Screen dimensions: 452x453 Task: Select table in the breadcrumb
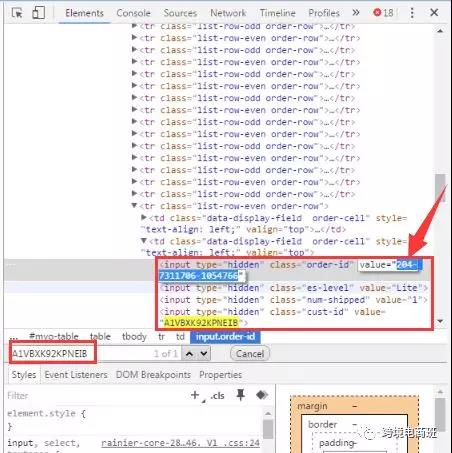[100, 336]
